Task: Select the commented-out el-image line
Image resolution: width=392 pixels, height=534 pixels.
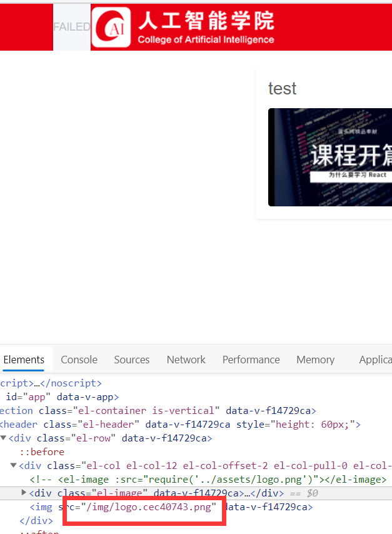Action: [206, 479]
